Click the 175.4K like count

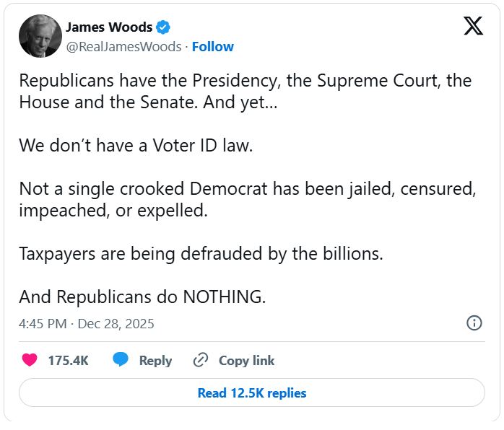pos(68,361)
